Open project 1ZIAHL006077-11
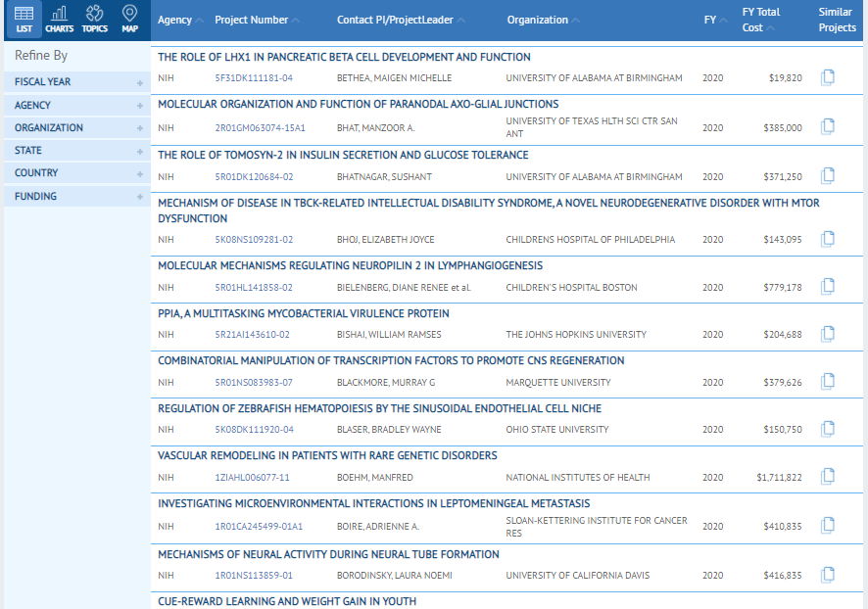Image resolution: width=868 pixels, height=609 pixels. coord(253,478)
